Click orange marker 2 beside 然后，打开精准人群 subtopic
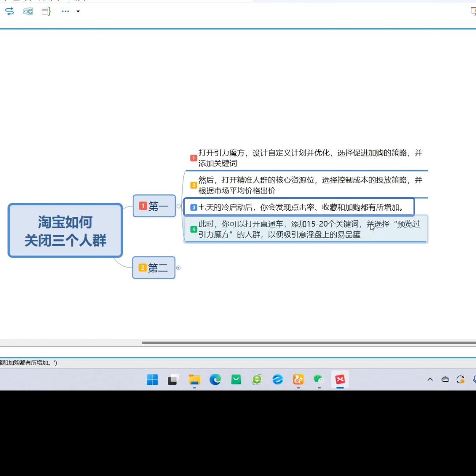The width and height of the screenshot is (476, 476). [193, 185]
